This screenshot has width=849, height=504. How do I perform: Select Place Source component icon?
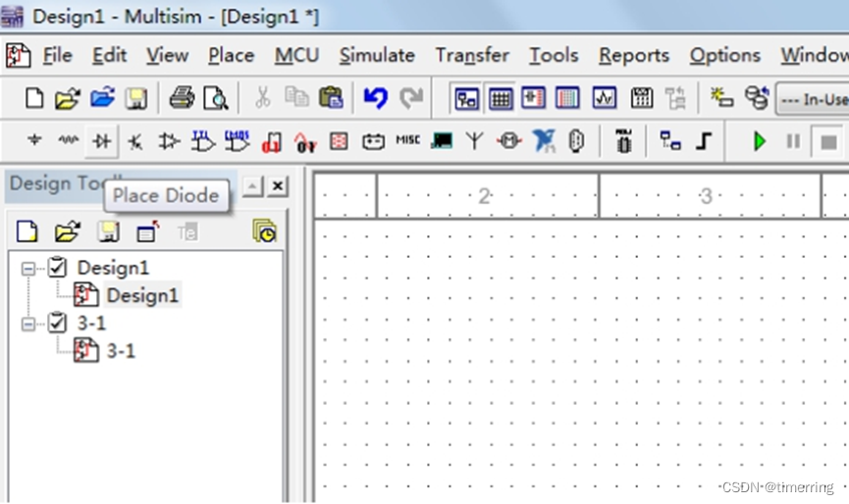coord(34,140)
